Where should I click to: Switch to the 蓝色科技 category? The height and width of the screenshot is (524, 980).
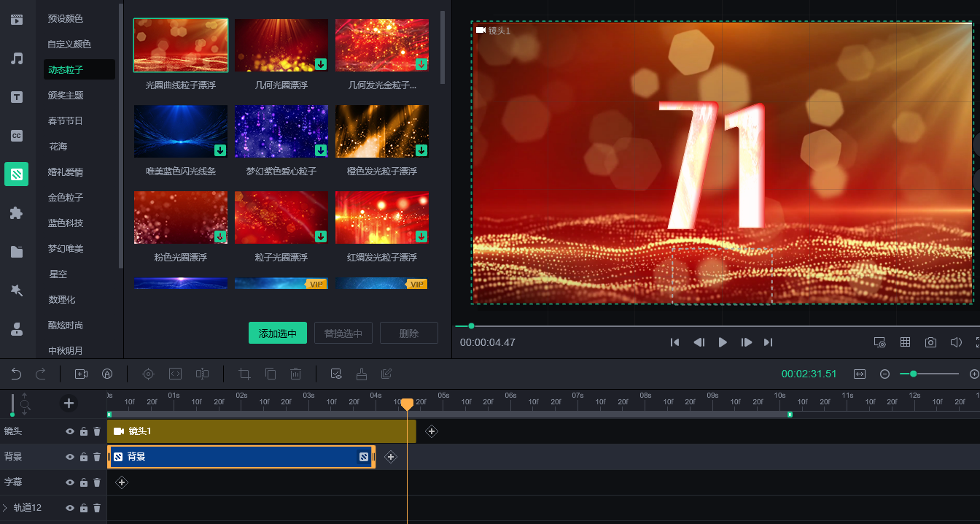(x=66, y=223)
